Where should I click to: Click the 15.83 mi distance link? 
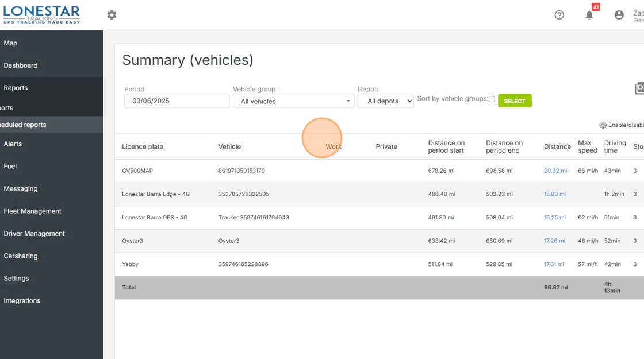554,194
